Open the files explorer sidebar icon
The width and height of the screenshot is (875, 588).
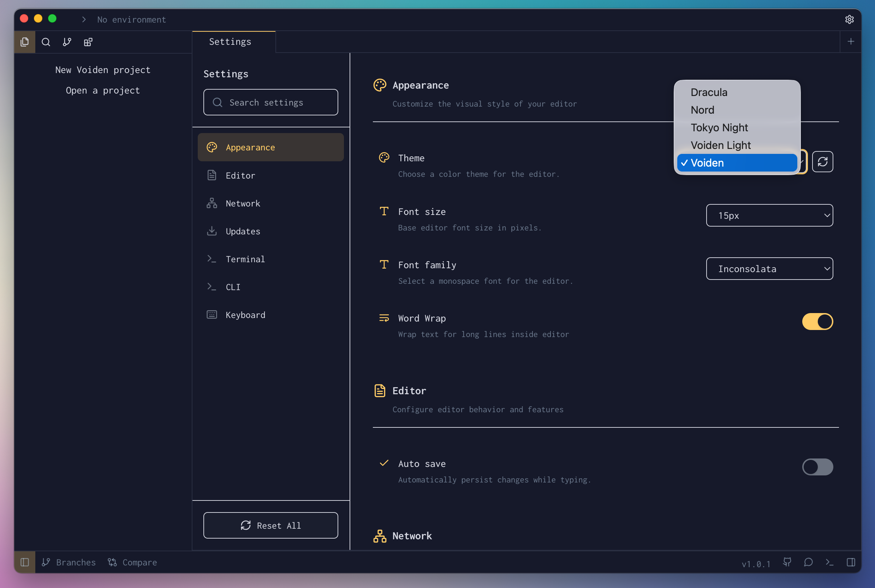(x=25, y=42)
